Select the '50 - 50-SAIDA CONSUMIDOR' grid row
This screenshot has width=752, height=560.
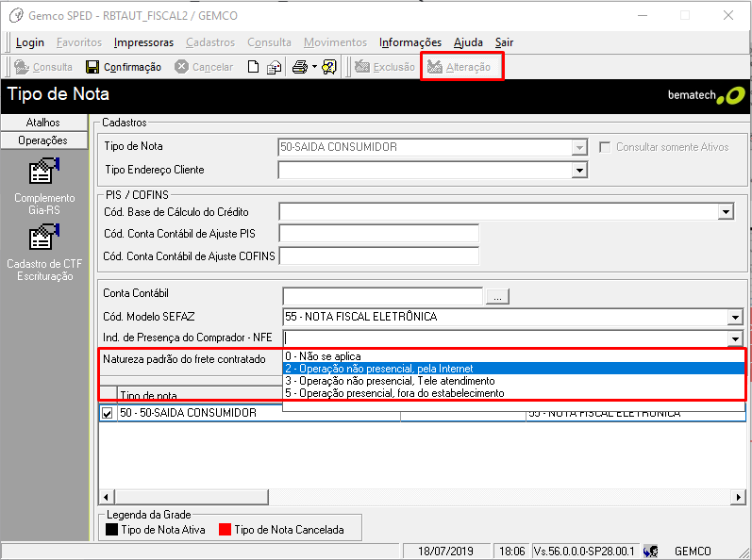423,413
